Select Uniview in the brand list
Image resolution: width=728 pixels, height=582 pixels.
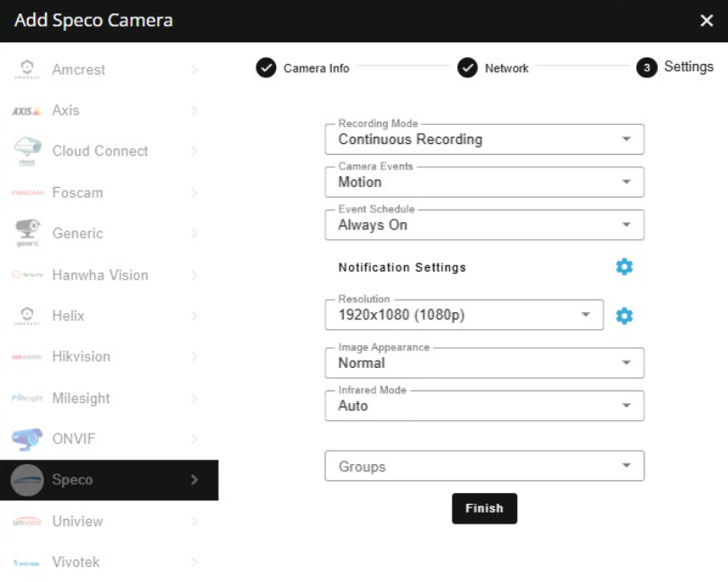coord(109,521)
